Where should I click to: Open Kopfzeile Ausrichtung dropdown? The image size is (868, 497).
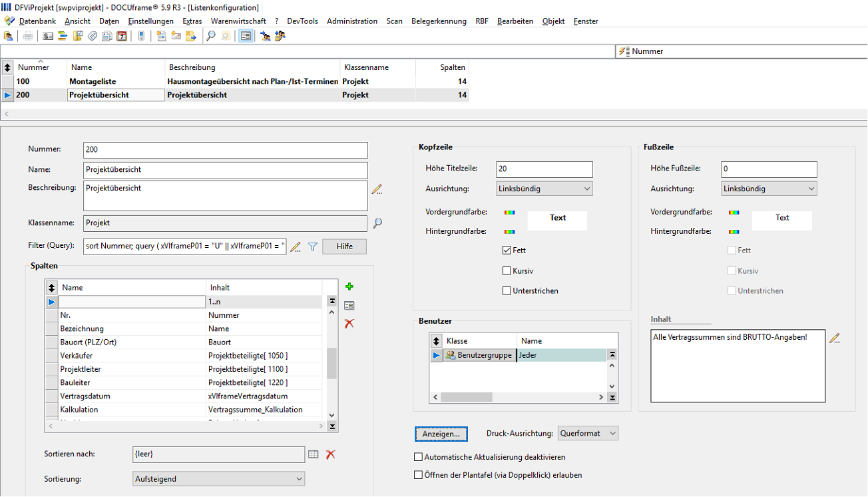(544, 189)
